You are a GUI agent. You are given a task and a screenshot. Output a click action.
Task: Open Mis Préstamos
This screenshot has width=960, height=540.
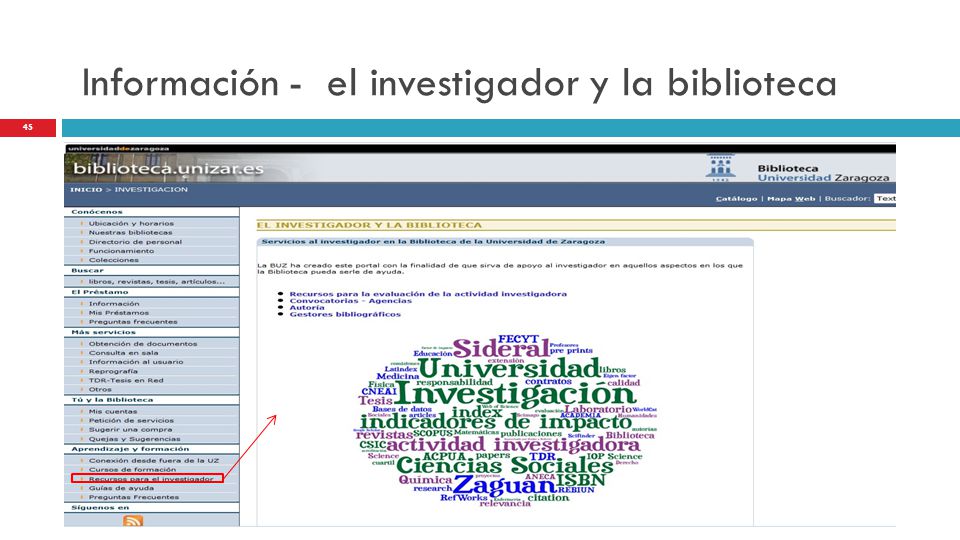(x=119, y=313)
